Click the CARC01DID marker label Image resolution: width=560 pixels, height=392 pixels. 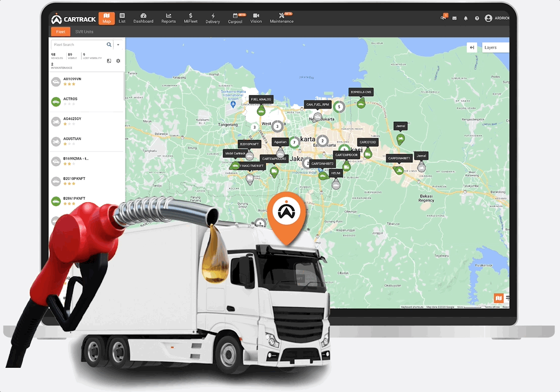click(x=367, y=142)
